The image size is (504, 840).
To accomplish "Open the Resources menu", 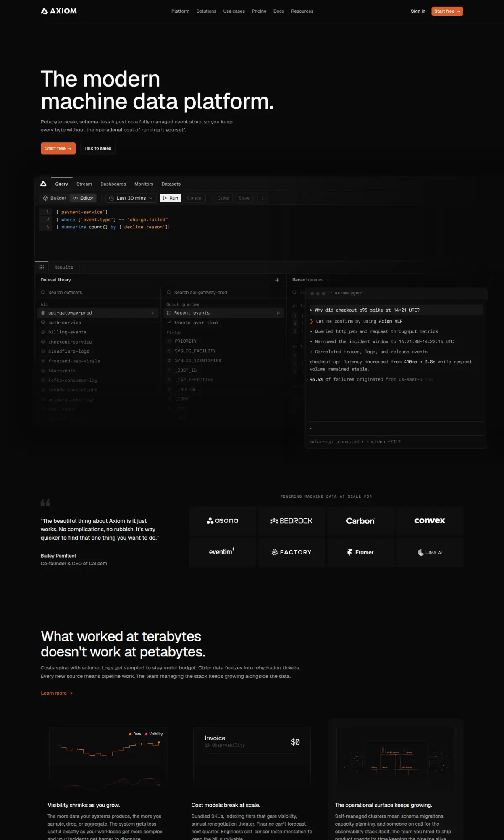I will (x=302, y=11).
